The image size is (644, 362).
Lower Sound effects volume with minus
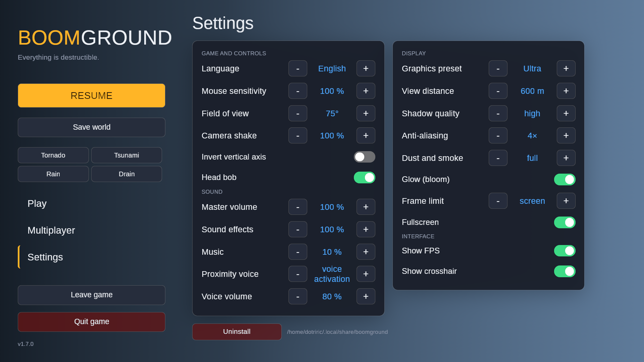298,229
